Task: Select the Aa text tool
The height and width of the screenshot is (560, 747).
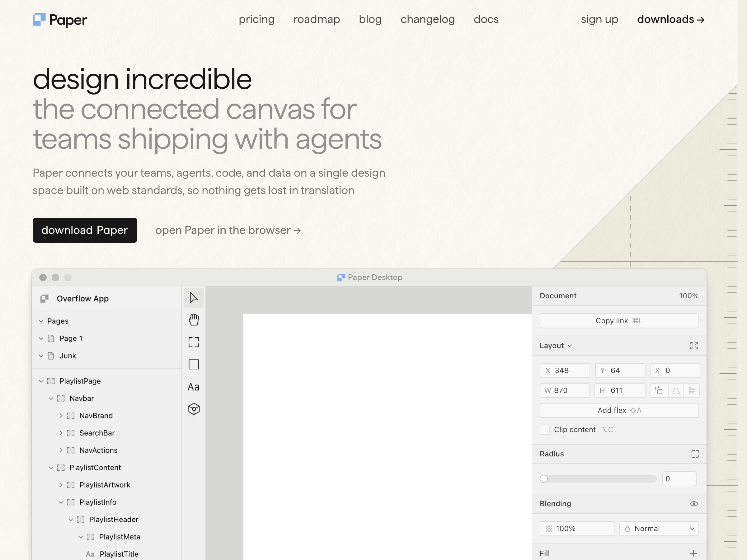Action: 194,387
